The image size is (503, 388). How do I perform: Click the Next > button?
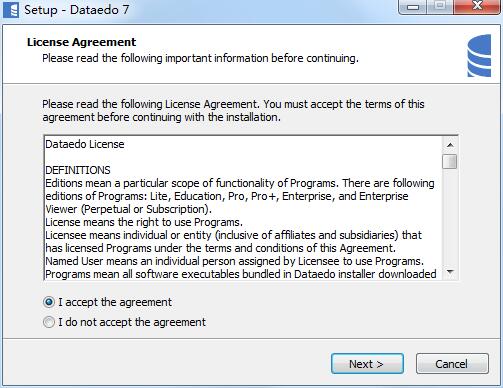coord(367,364)
